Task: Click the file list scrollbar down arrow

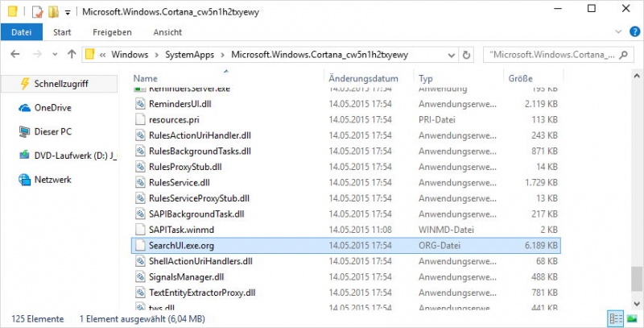Action: point(636,303)
